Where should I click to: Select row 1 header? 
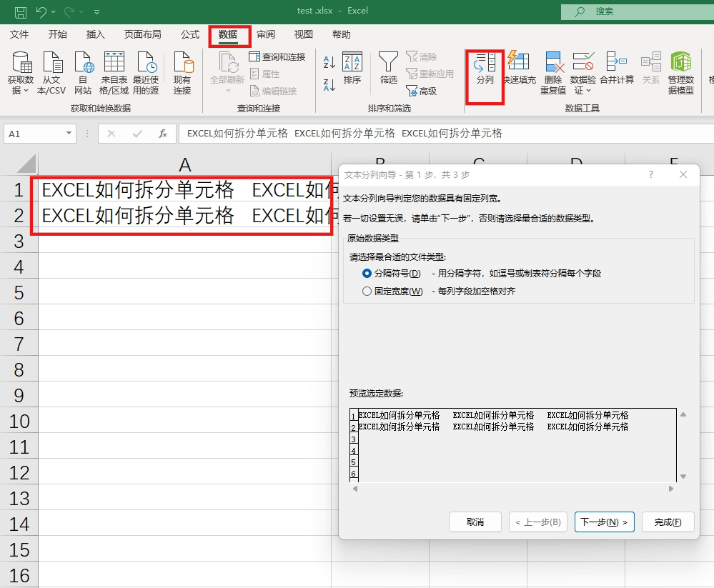pos(19,190)
